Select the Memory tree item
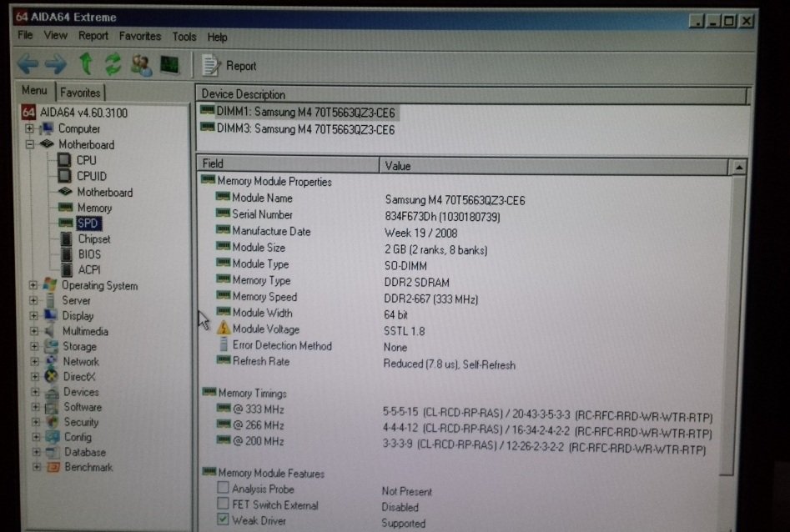790x532 pixels. [x=94, y=208]
